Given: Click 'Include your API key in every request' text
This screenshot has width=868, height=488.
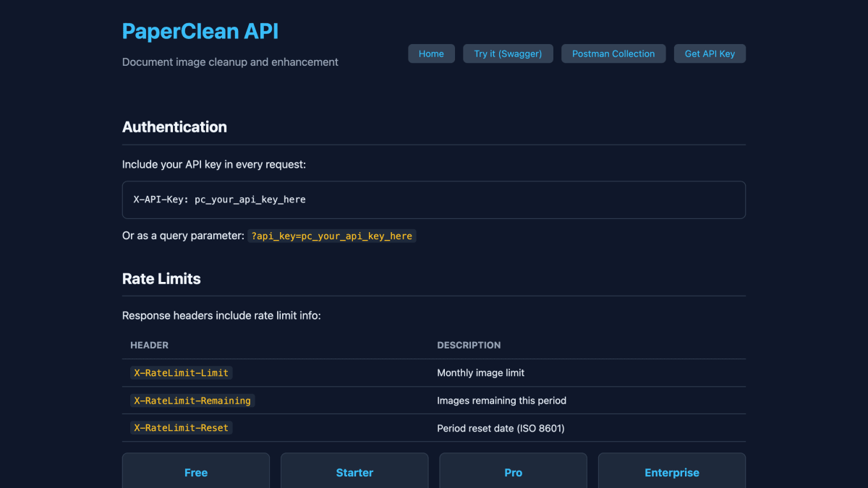Looking at the screenshot, I should click(214, 165).
